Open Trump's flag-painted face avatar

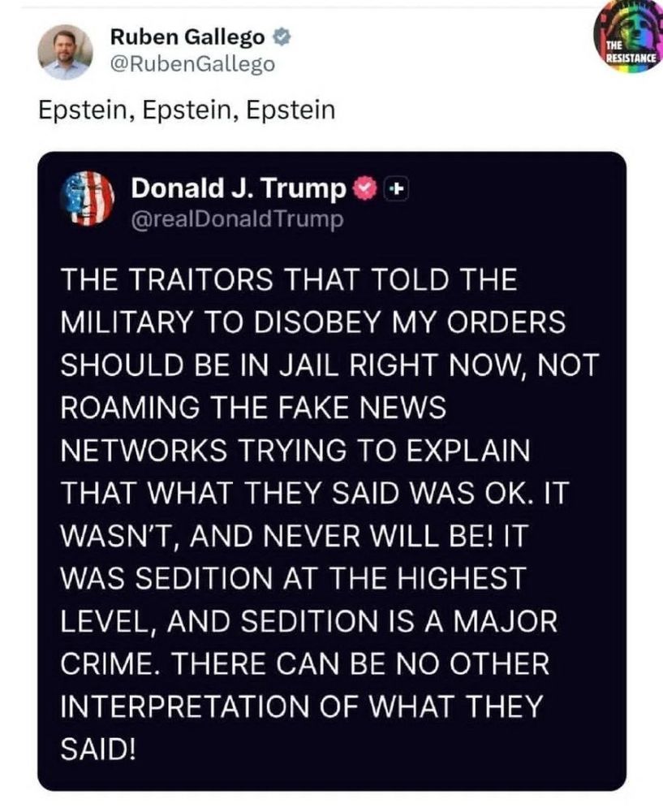click(x=87, y=198)
